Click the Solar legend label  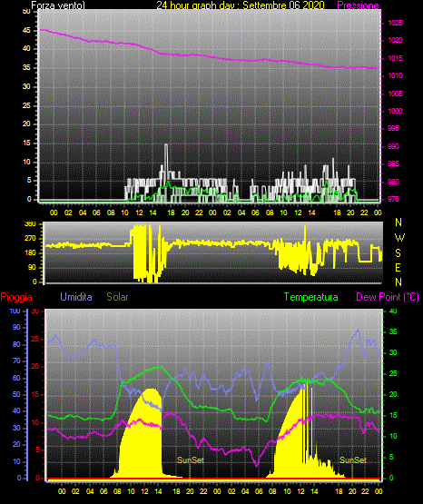tap(118, 297)
